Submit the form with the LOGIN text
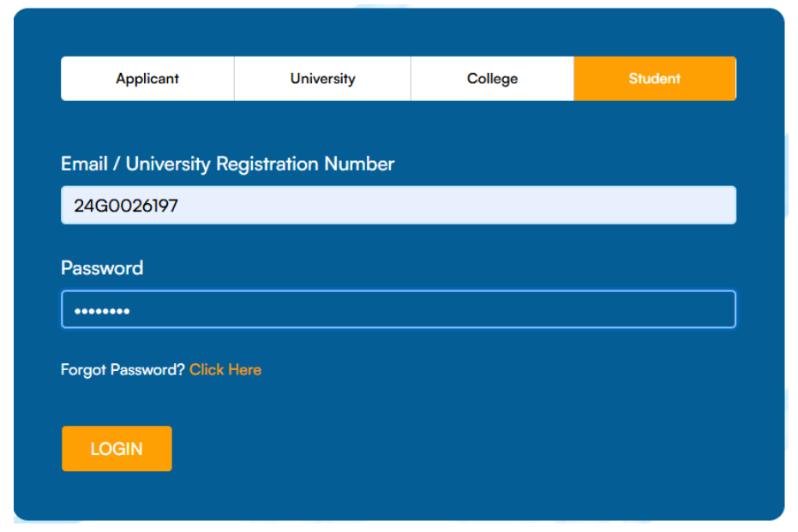The image size is (798, 532). tap(117, 449)
